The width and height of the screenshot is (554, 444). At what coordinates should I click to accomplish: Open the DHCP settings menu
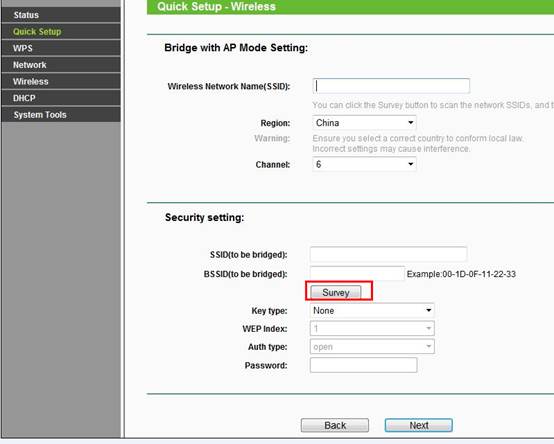point(61,98)
